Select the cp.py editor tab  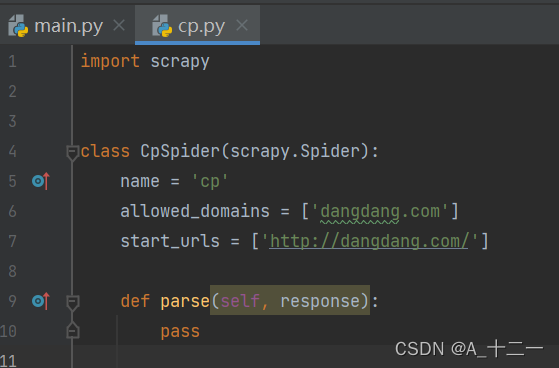pos(197,26)
